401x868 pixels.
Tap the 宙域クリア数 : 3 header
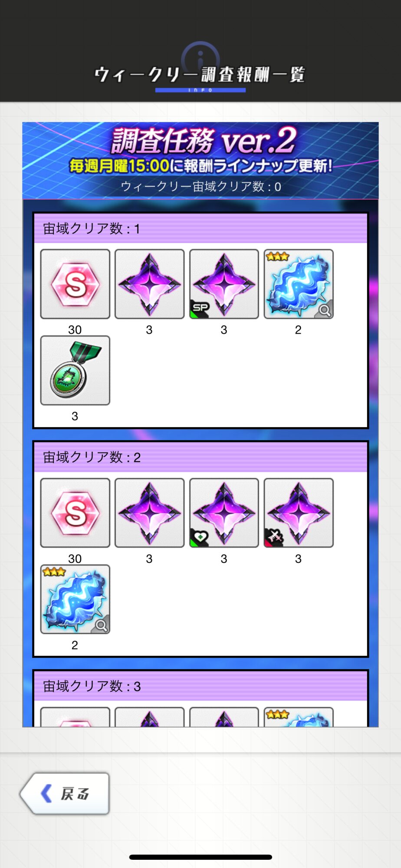pyautogui.click(x=200, y=686)
